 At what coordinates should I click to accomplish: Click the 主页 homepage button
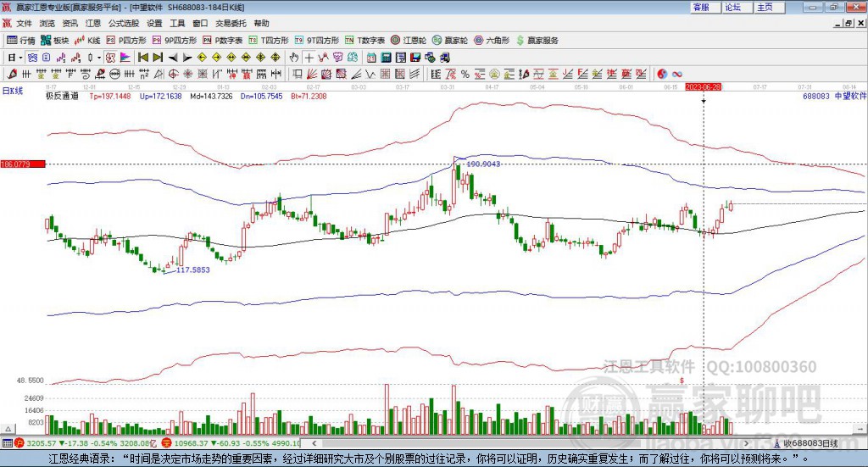point(770,7)
